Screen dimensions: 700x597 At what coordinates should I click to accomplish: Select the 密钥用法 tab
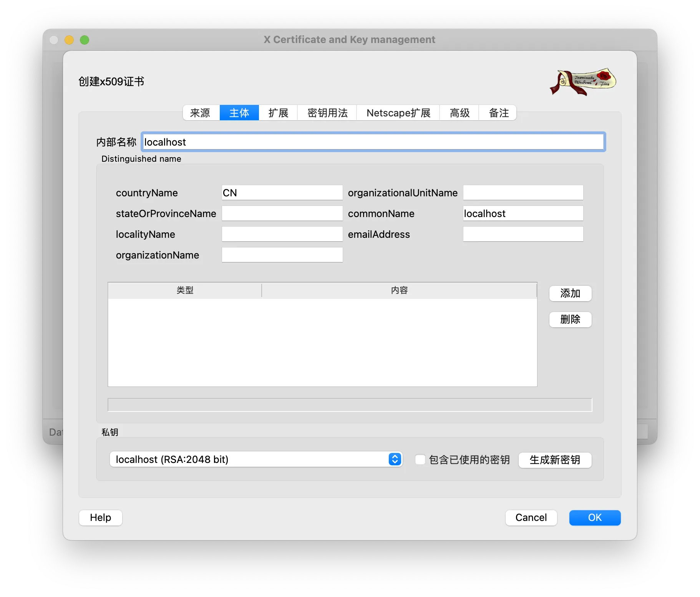click(x=327, y=113)
